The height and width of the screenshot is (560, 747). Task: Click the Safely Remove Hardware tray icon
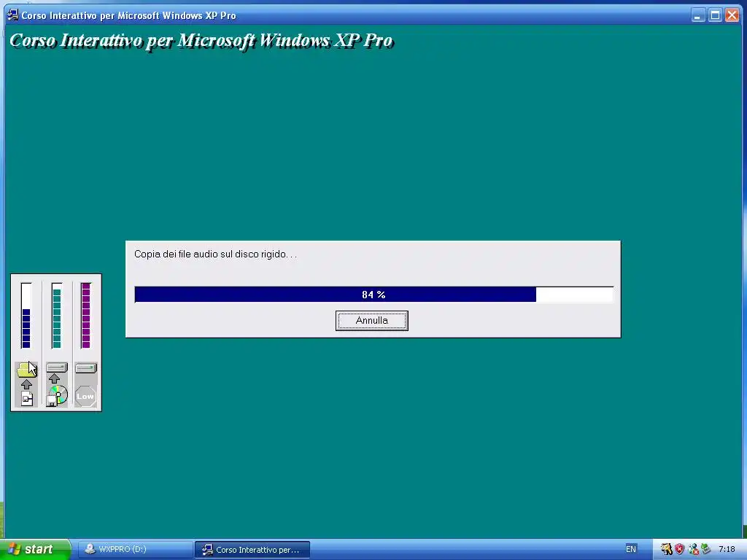tap(706, 549)
